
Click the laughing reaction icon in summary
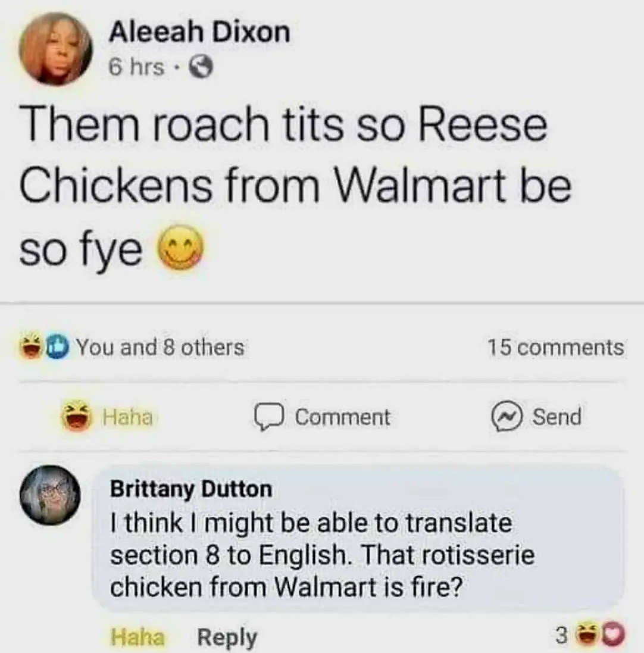coord(31,346)
